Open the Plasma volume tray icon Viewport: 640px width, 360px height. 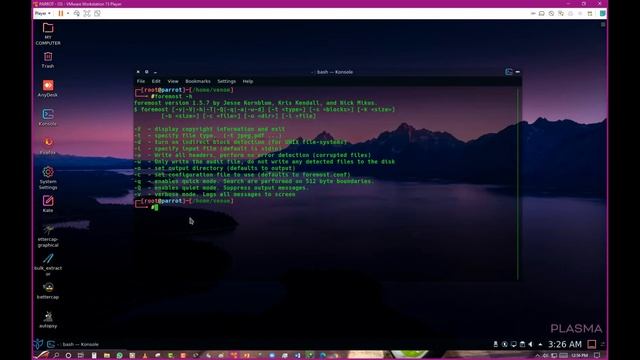coord(531,344)
